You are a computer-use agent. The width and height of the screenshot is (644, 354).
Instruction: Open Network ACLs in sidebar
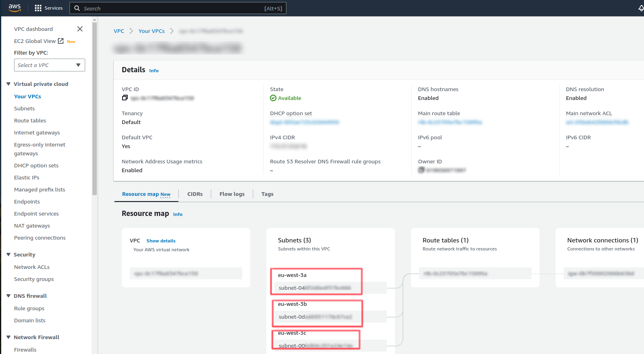click(32, 267)
